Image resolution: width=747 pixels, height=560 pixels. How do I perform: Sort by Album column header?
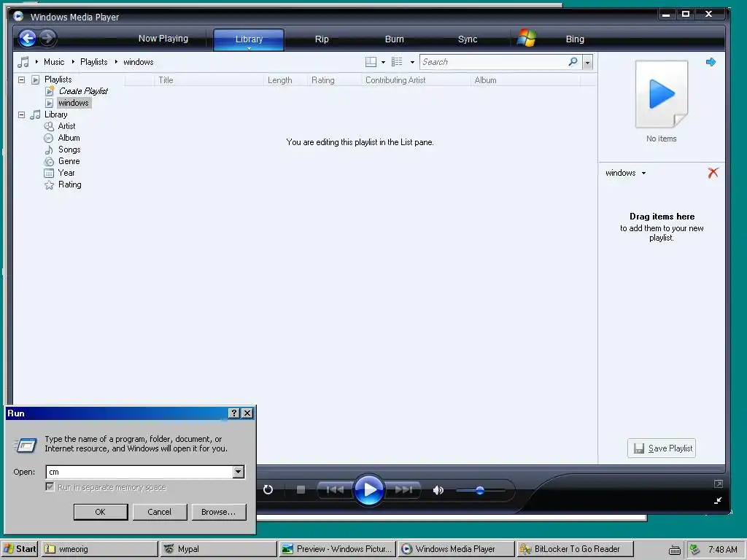pos(525,80)
